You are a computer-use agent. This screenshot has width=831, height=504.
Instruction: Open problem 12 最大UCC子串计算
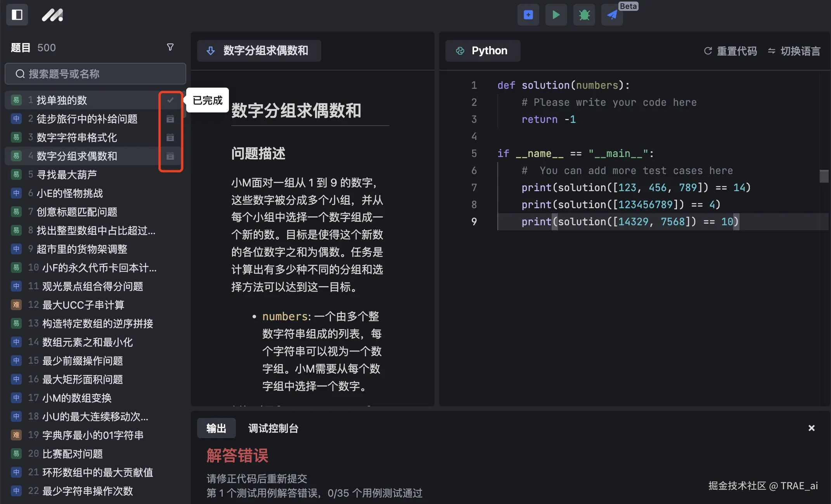(83, 305)
